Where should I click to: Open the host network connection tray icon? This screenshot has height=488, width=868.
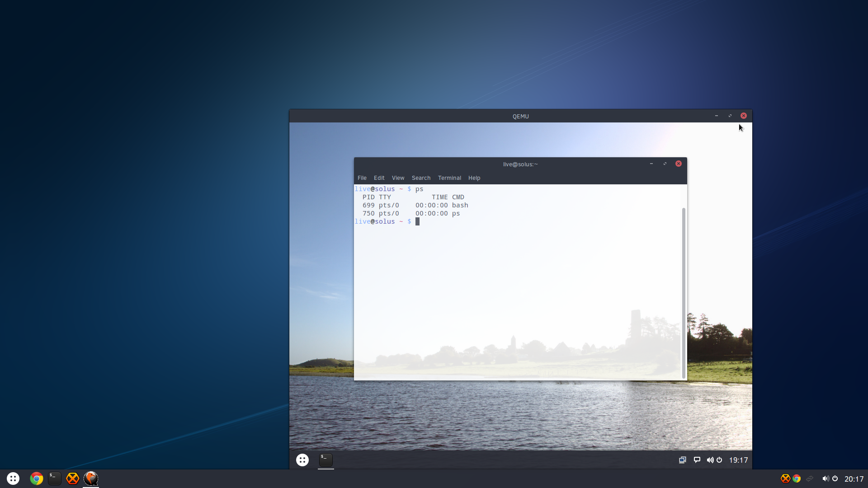point(810,479)
